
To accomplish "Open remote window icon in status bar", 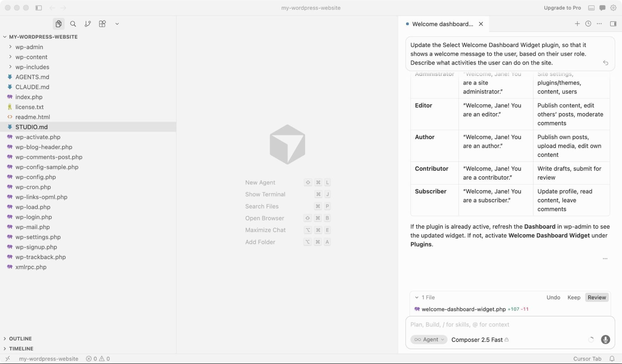I will coord(8,359).
